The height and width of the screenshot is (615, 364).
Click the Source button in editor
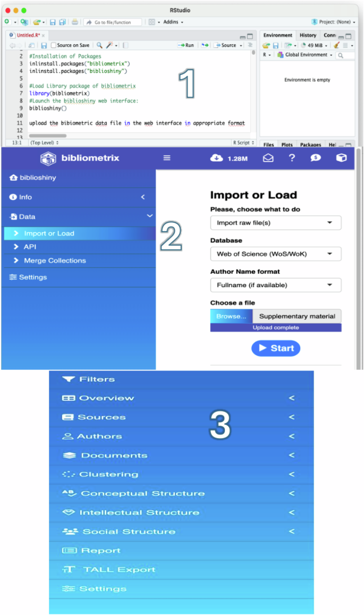click(x=225, y=45)
